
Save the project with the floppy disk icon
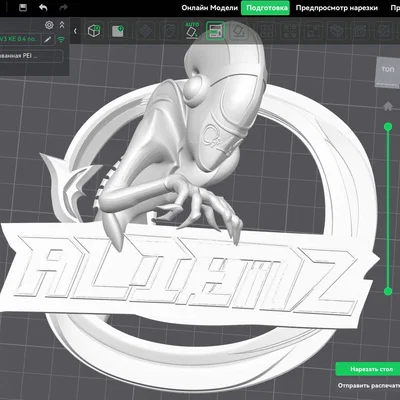click(x=23, y=8)
